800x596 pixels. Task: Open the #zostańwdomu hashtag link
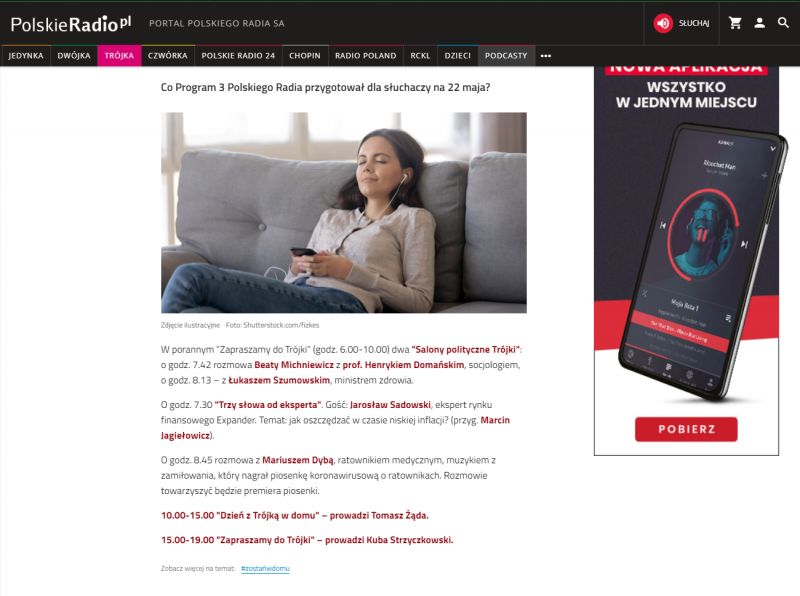pyautogui.click(x=265, y=568)
